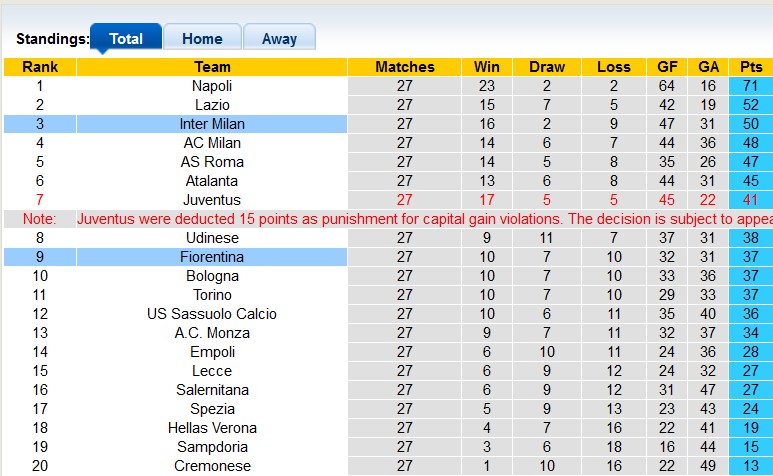This screenshot has width=773, height=476.
Task: Click the Juventus team name
Action: coord(212,200)
